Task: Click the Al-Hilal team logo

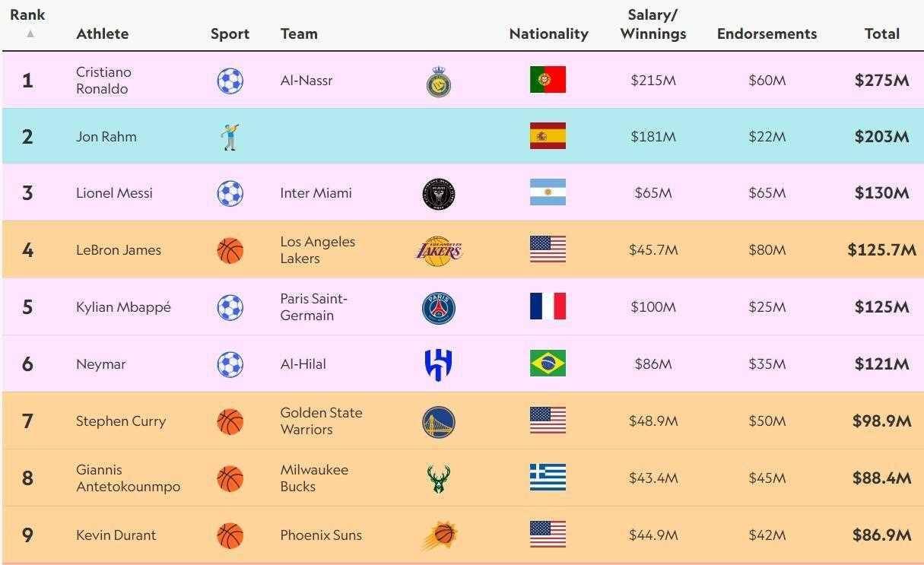Action: coord(439,364)
